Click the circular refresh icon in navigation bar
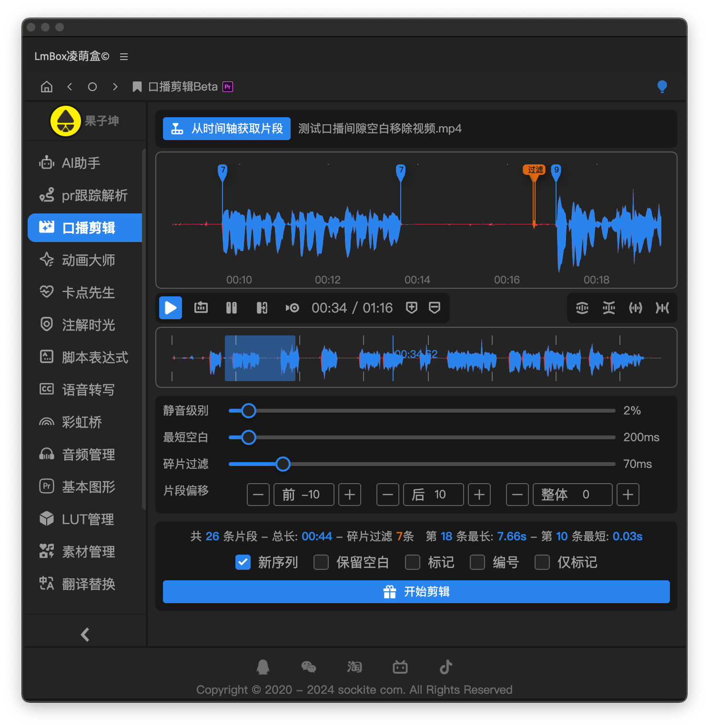This screenshot has width=709, height=728. (x=92, y=87)
